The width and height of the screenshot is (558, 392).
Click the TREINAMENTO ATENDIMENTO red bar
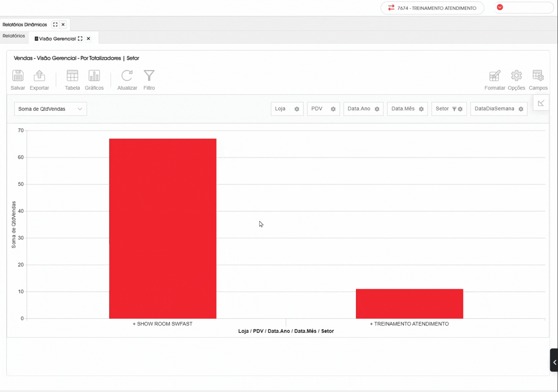[409, 304]
